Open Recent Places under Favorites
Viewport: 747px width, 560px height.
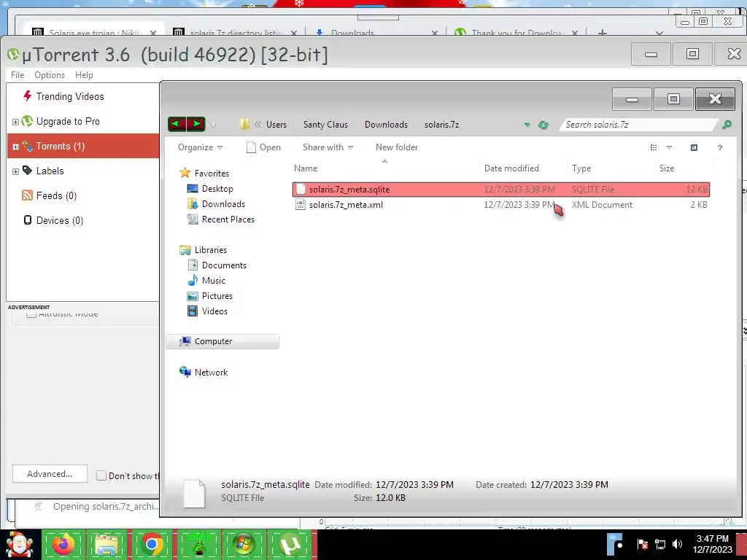click(228, 219)
